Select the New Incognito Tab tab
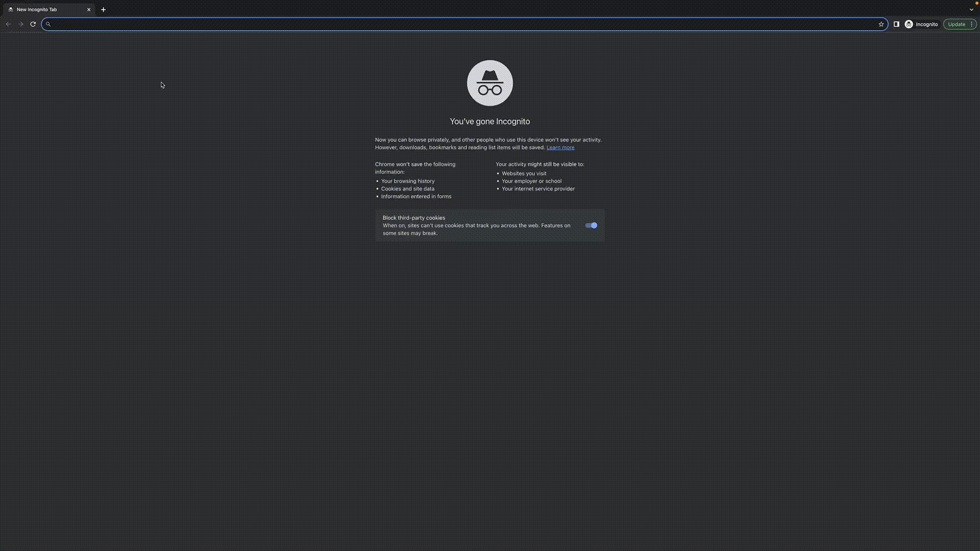 46,9
